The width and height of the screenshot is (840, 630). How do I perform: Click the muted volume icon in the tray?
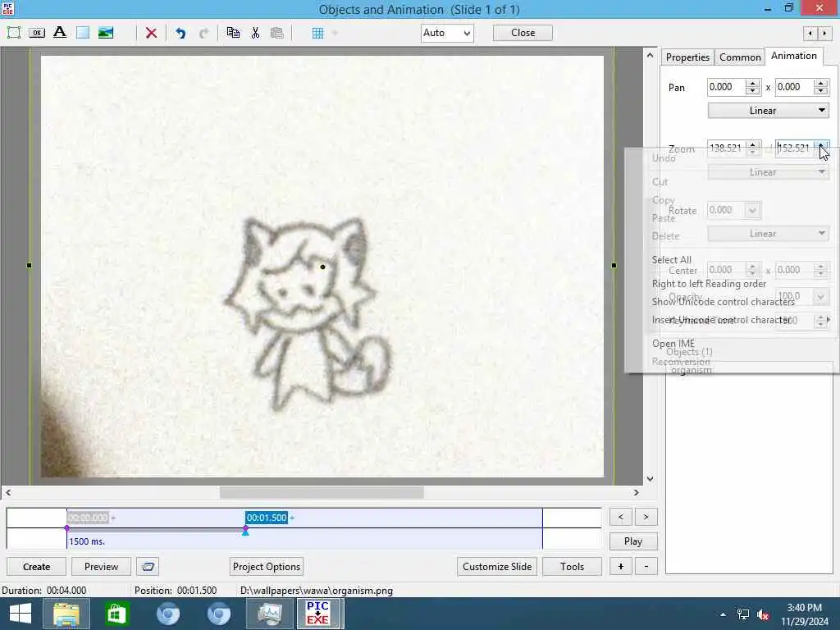(x=764, y=614)
